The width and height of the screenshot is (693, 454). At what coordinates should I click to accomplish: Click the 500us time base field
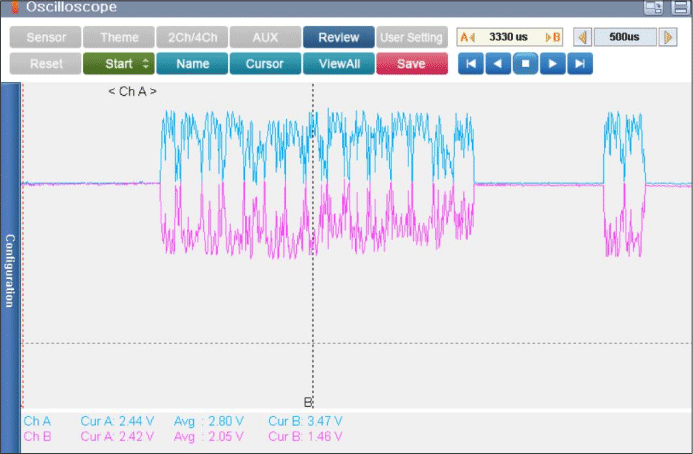coord(625,37)
